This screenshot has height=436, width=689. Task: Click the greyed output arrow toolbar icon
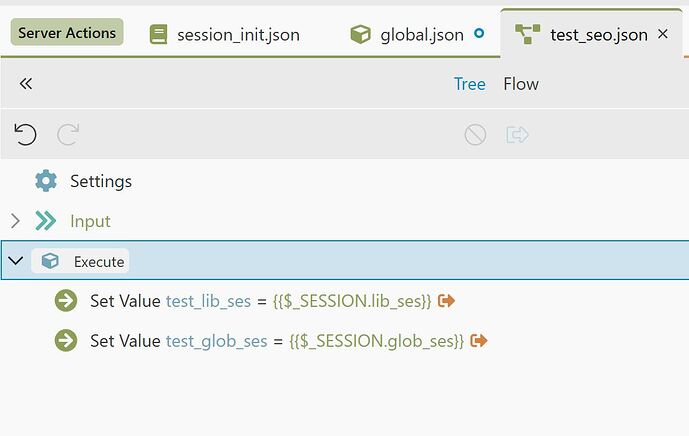coord(517,134)
